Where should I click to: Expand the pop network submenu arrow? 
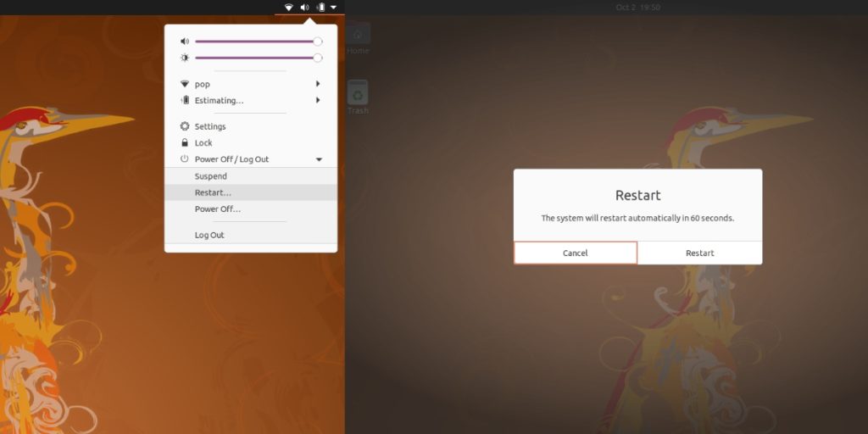click(319, 84)
